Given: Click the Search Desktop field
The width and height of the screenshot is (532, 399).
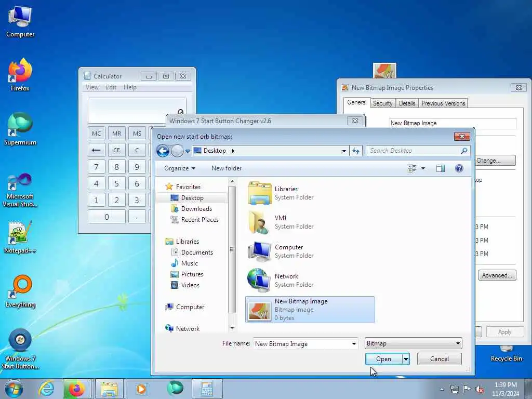Looking at the screenshot, I should [413, 151].
